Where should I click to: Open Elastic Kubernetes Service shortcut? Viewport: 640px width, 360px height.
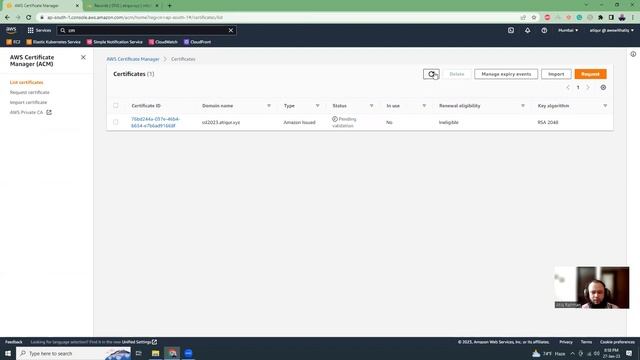click(x=53, y=42)
